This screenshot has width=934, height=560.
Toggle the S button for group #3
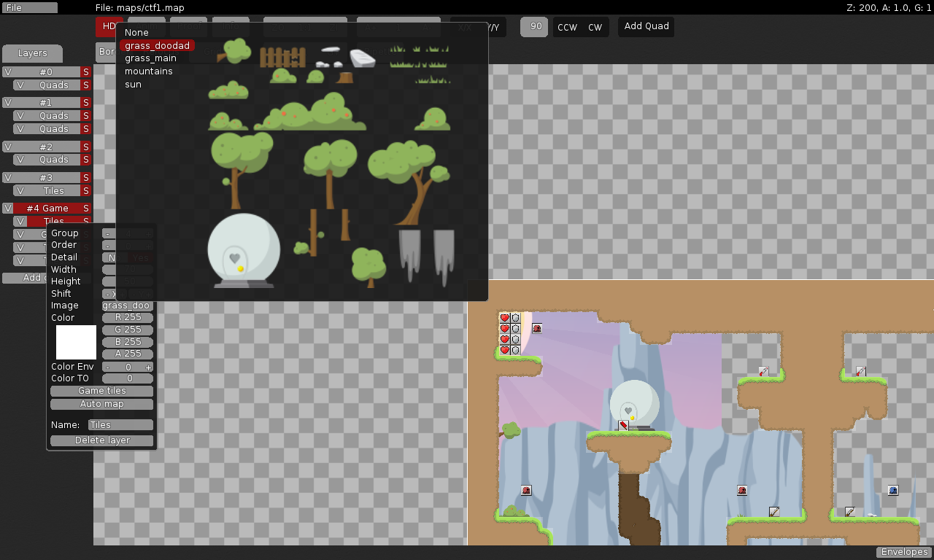[x=85, y=177]
